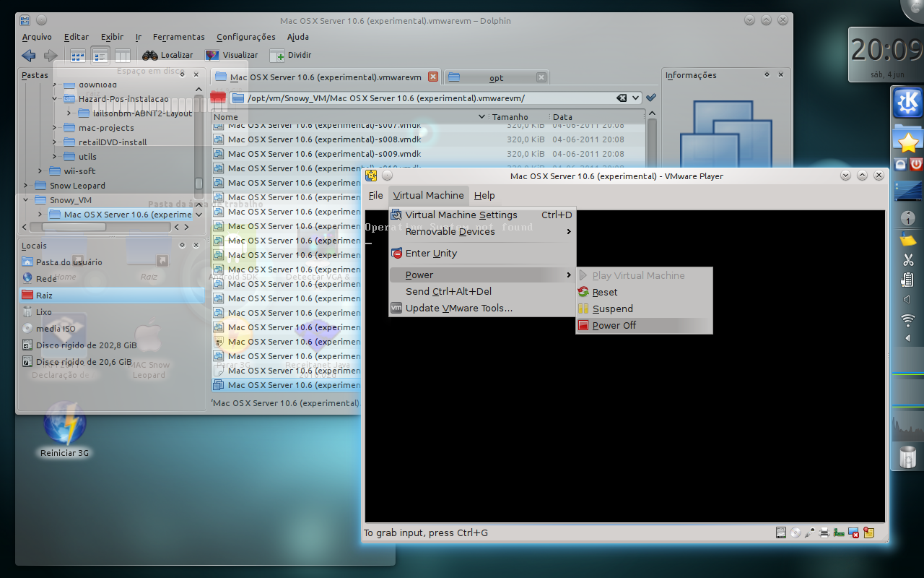Expand the mac-projects folder tree node
The image size is (924, 578).
[54, 128]
